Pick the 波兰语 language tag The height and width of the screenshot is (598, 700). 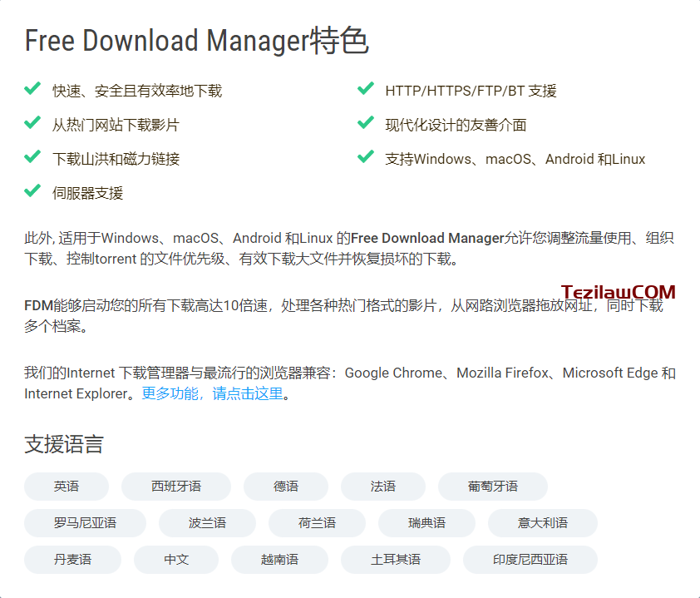(207, 523)
